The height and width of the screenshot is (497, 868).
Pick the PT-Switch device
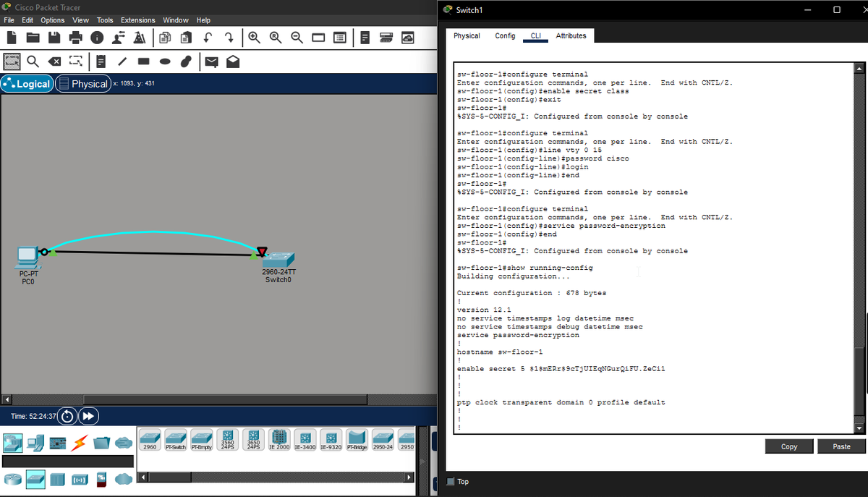click(176, 441)
